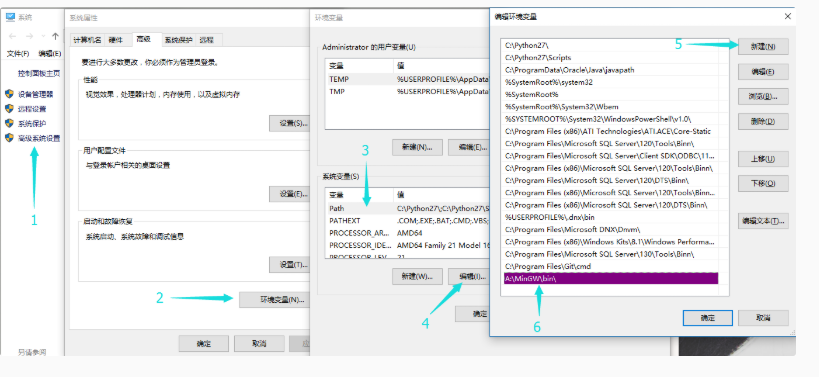The height and width of the screenshot is (377, 819).
Task: Click 新建(N) under user variables
Action: [x=417, y=147]
